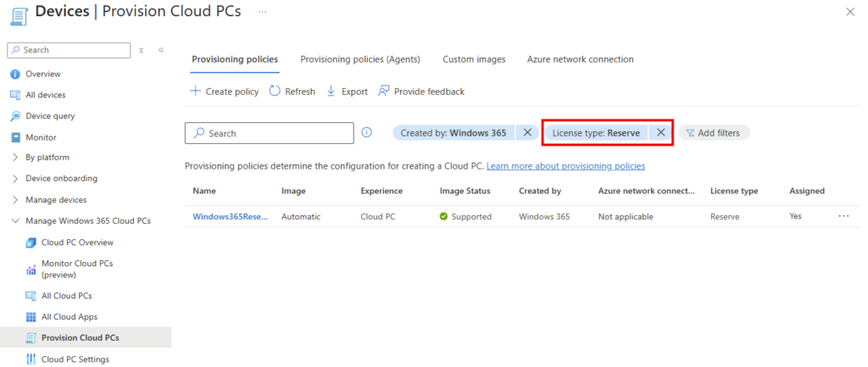The image size is (868, 367).
Task: Click the Yes assigned cell
Action: click(x=795, y=216)
